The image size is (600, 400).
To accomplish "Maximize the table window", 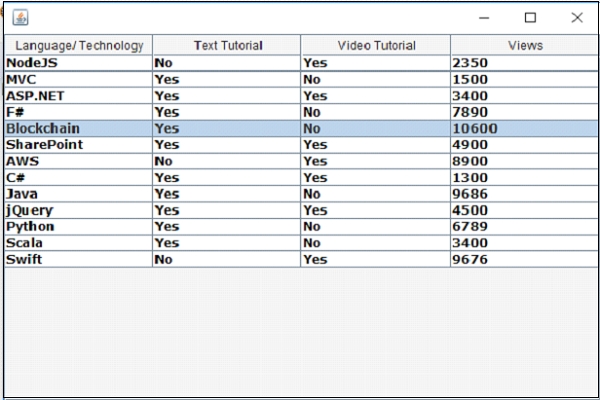I will pyautogui.click(x=530, y=17).
